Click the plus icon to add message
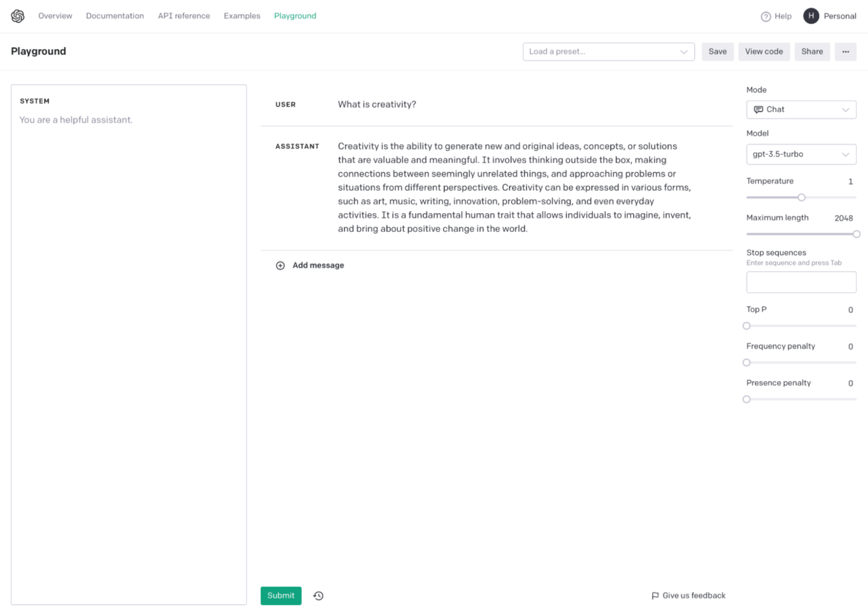Viewport: 868px width, 614px height. coord(280,266)
